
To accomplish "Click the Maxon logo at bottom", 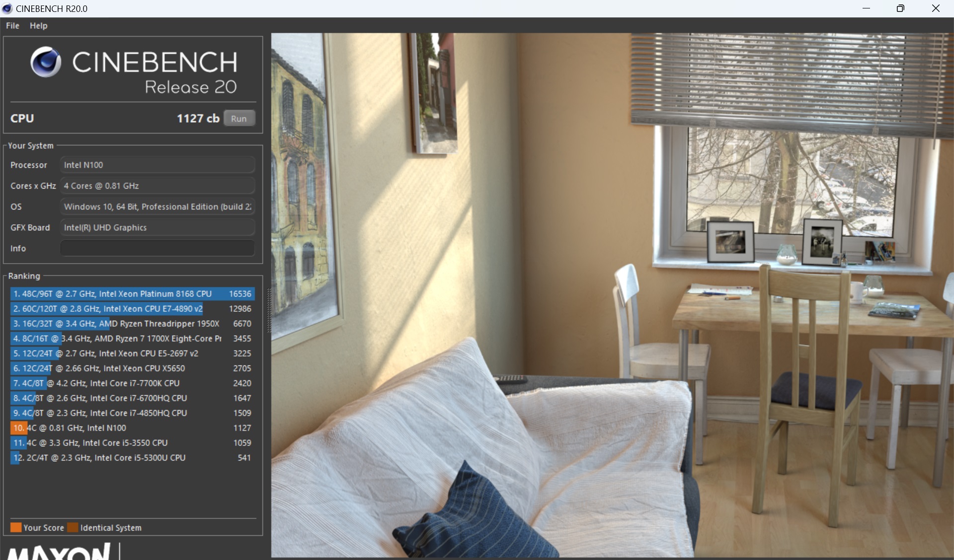I will [60, 551].
